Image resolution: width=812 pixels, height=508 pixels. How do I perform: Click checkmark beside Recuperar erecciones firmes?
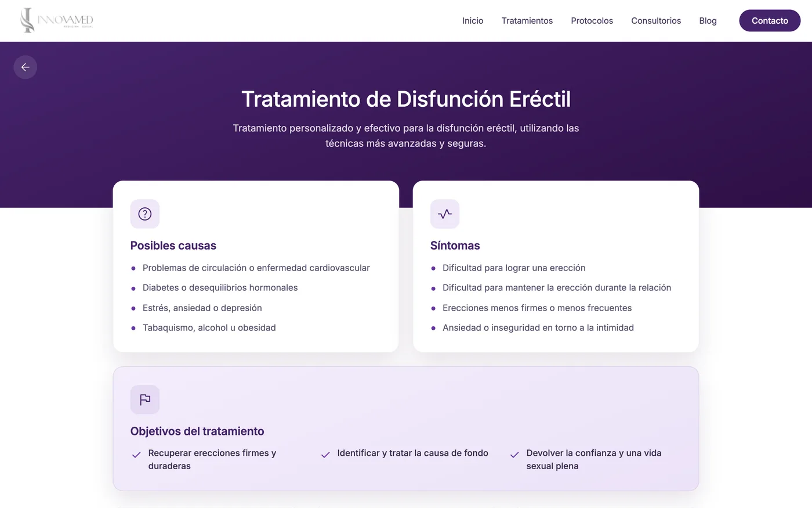click(x=136, y=455)
